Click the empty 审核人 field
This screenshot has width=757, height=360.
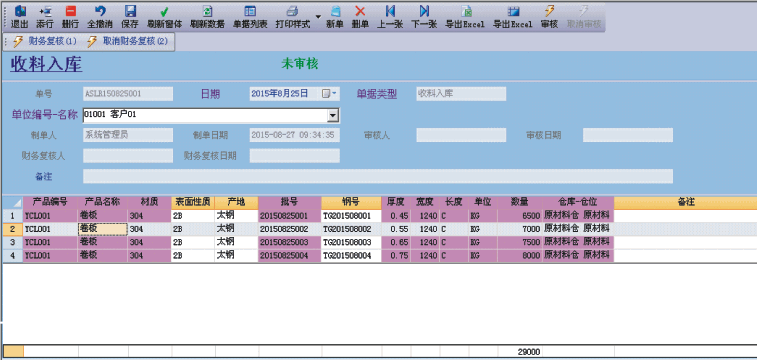(x=461, y=135)
